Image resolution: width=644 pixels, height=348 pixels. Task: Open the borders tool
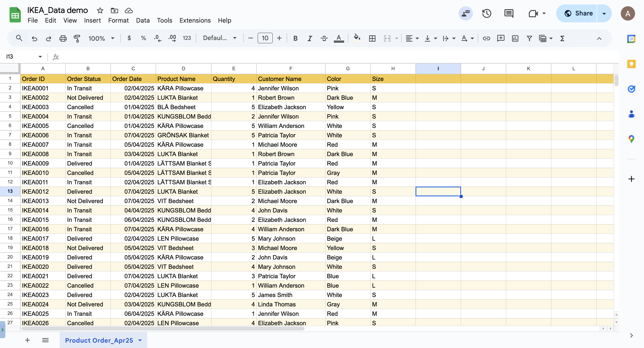point(372,38)
